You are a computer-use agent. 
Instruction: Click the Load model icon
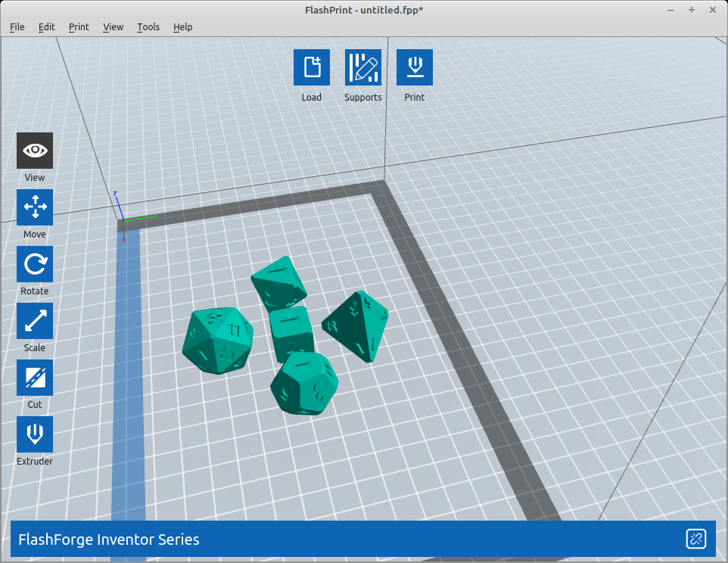tap(312, 67)
